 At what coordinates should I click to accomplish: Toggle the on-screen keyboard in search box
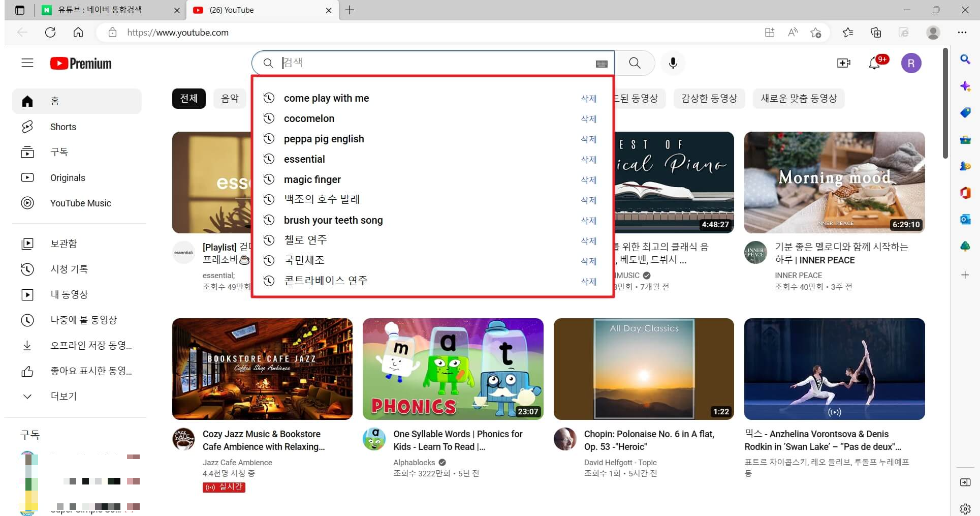tap(602, 63)
